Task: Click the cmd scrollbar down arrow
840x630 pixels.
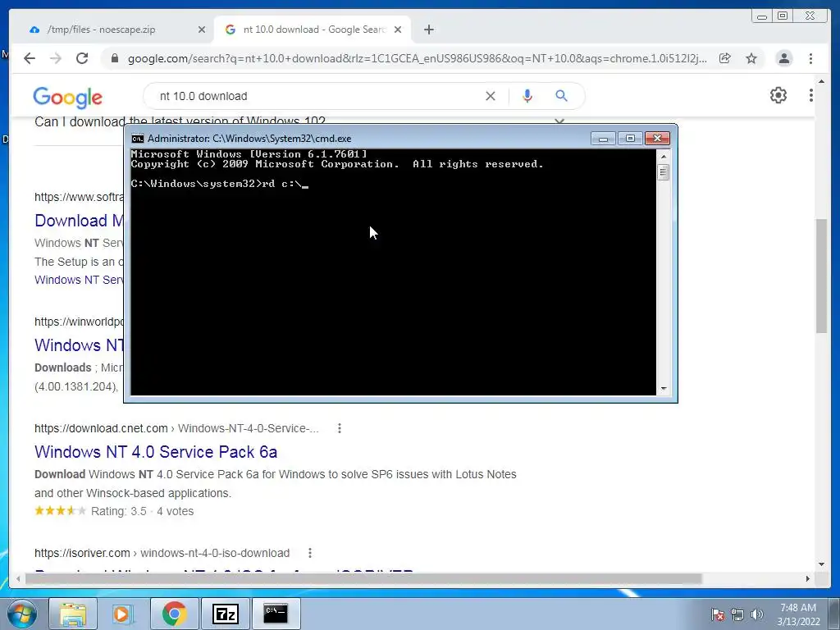Action: coord(664,388)
